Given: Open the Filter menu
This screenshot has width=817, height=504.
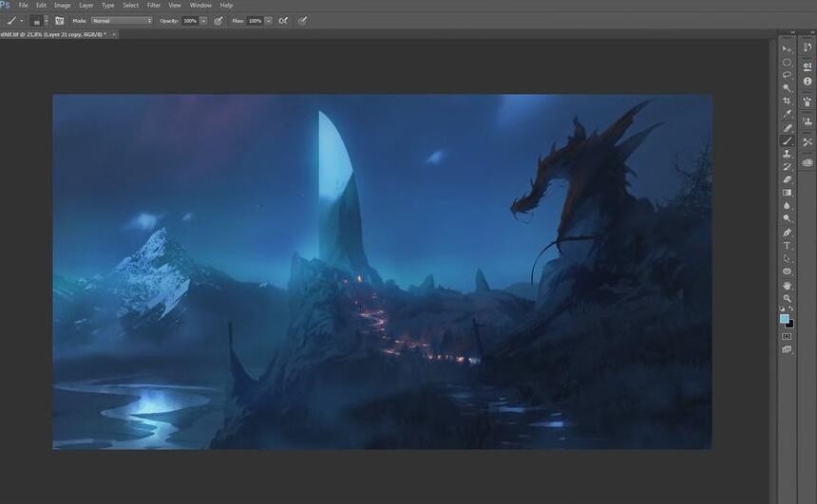Looking at the screenshot, I should (154, 5).
